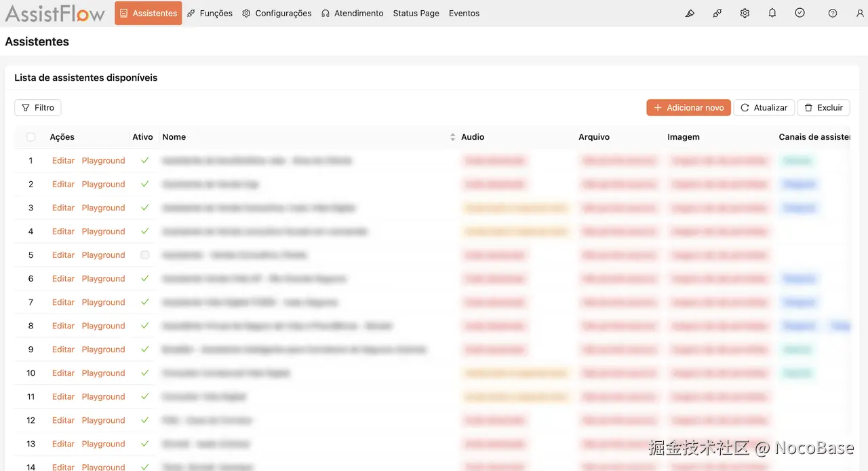Toggle Ativo check mark in row 3
The height and width of the screenshot is (471, 868).
coord(144,208)
